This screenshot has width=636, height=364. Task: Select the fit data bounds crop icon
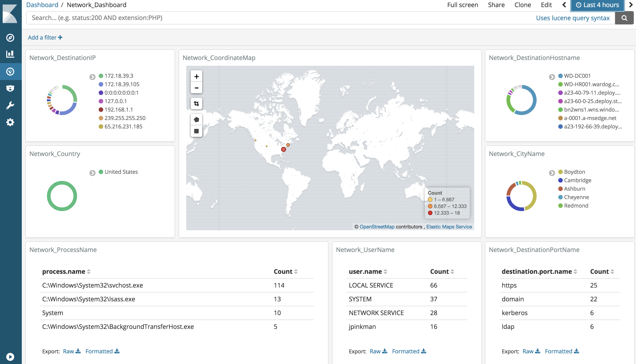[x=196, y=104]
